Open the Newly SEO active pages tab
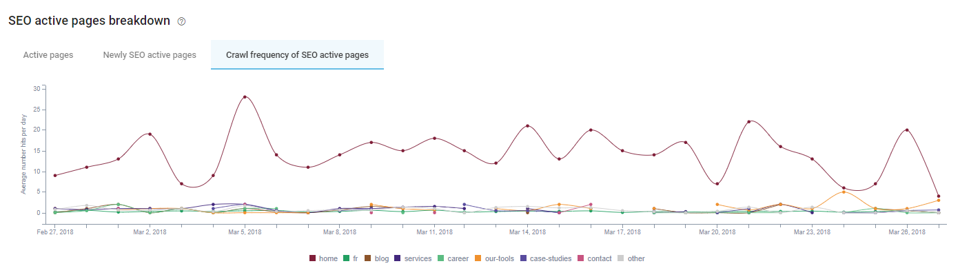Viewport: 980px width, 277px height. [150, 54]
